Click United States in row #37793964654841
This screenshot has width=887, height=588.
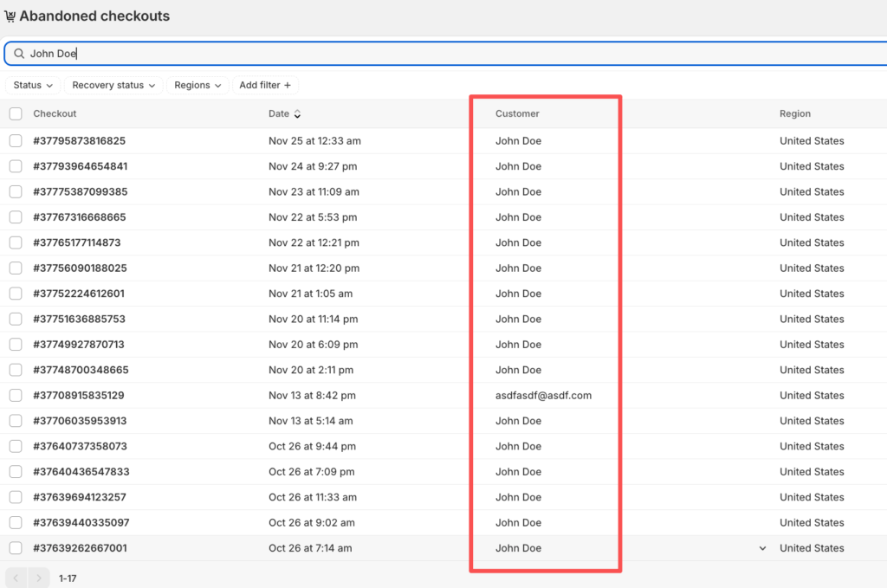812,166
